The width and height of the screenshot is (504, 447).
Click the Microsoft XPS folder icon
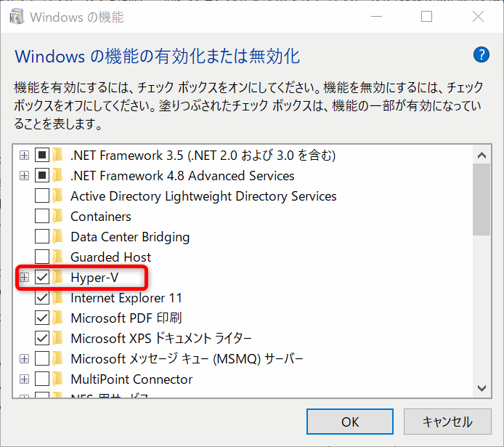pyautogui.click(x=57, y=338)
